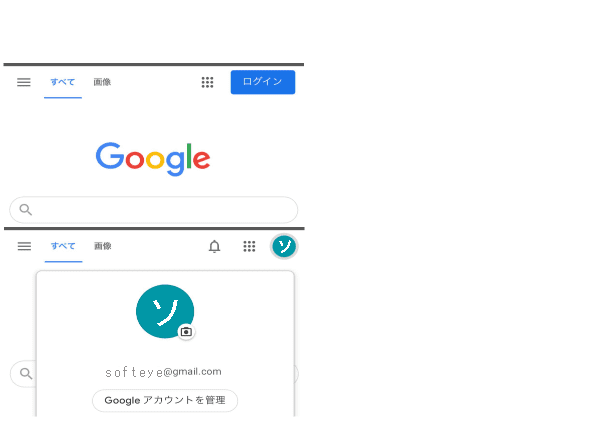Open apps grid next to the bell
The width and height of the screenshot is (600, 428).
click(x=249, y=246)
